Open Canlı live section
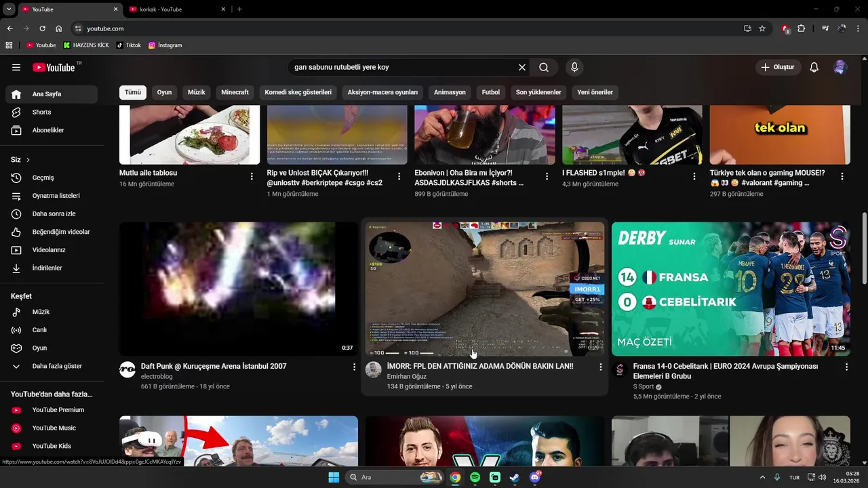The width and height of the screenshot is (868, 488). pyautogui.click(x=52, y=330)
